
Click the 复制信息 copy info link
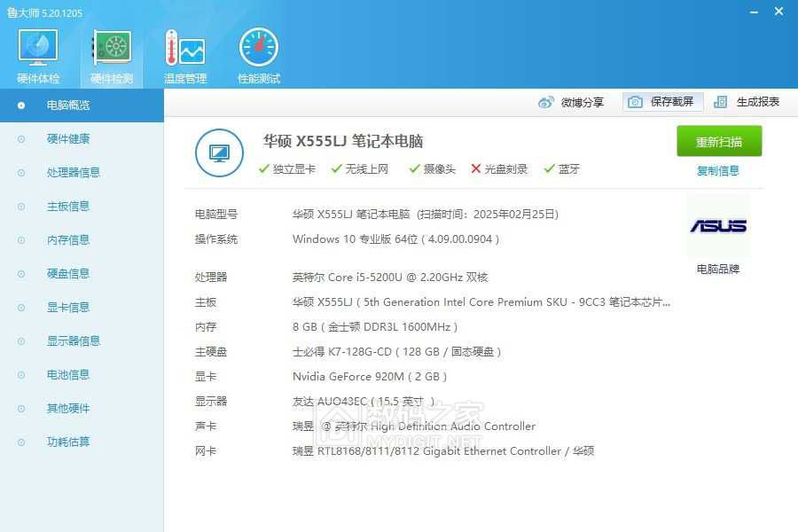point(717,171)
